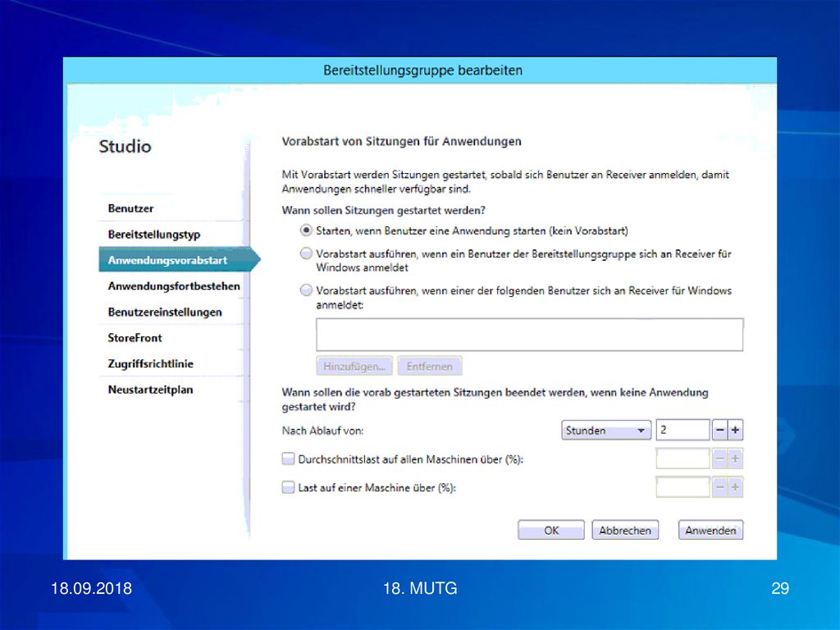The width and height of the screenshot is (840, 630).
Task: Apply changes with Anwenden button
Action: pos(710,531)
